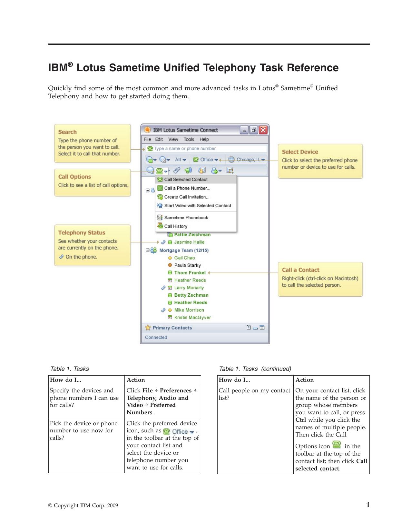Click the chat bubble icon in toolbar
This screenshot has height=532, width=411.
[x=150, y=170]
